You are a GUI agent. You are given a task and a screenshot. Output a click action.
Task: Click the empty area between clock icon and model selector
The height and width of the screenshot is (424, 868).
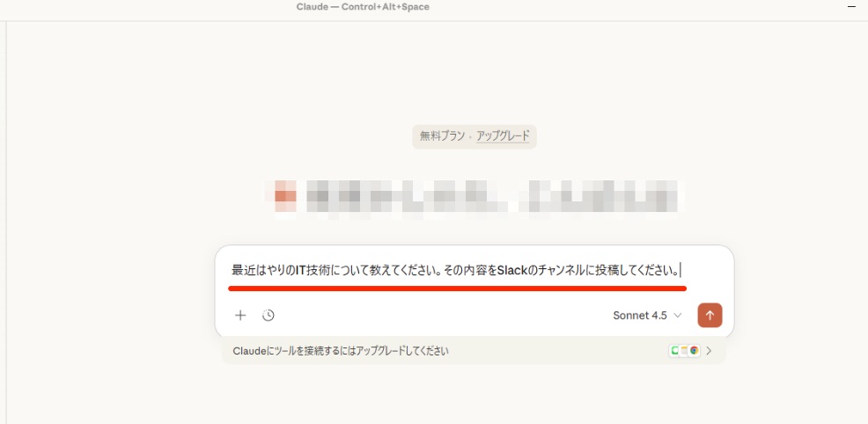pyautogui.click(x=440, y=315)
